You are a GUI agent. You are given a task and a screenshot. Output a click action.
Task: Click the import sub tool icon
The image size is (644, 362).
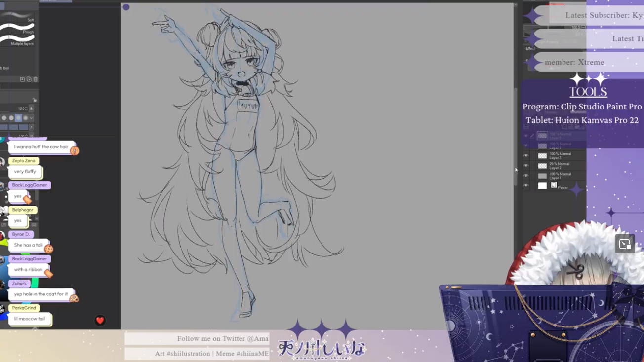point(22,79)
